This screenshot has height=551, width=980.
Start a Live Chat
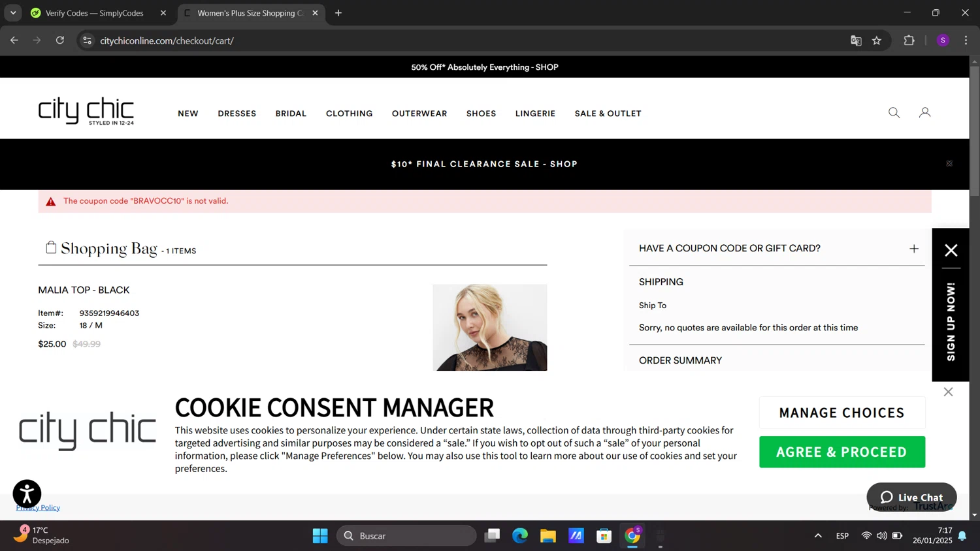[x=911, y=497]
